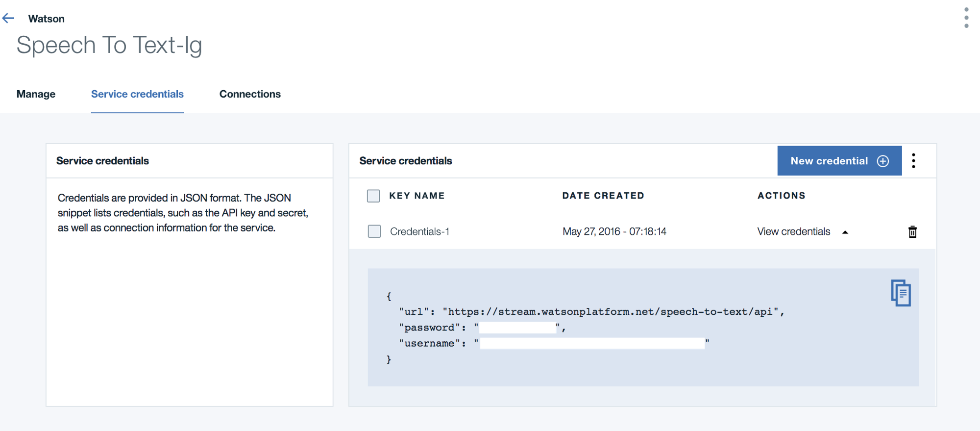Select the Credentials-1 key name
This screenshot has width=980, height=431.
pos(420,231)
